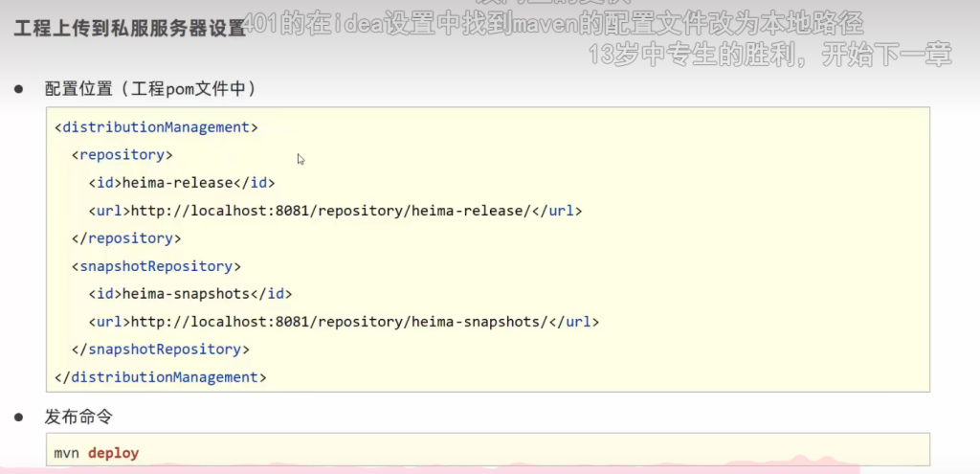The height and width of the screenshot is (474, 980).
Task: Click the slide title 工程上传到私服服务器设置
Action: tap(129, 28)
